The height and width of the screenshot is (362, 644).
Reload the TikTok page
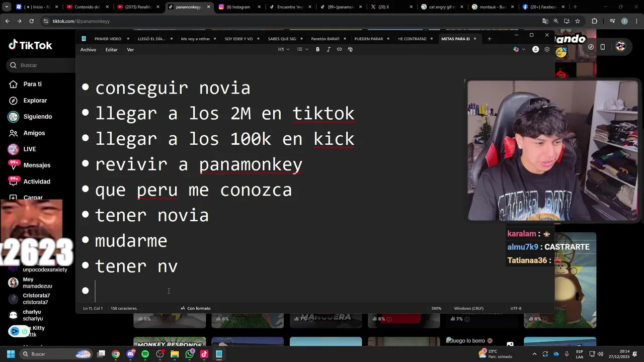pyautogui.click(x=31, y=21)
